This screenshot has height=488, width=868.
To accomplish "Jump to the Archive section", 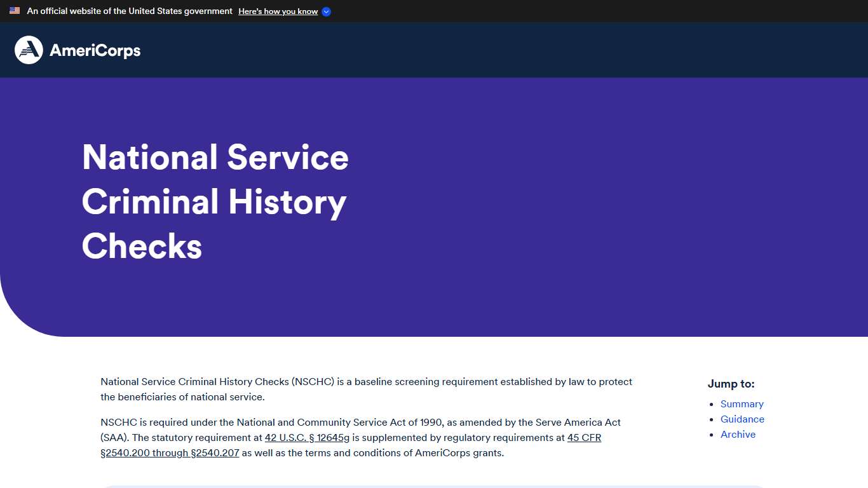I will pyautogui.click(x=738, y=435).
